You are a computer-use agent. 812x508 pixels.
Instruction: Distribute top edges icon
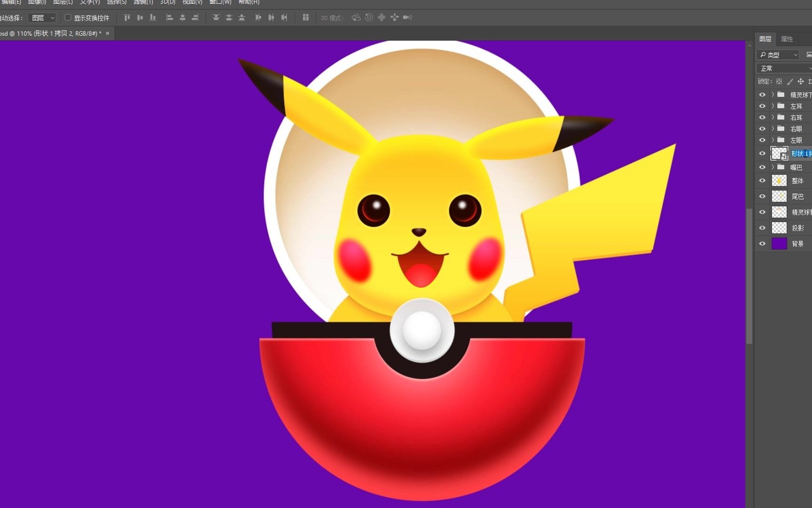[216, 17]
